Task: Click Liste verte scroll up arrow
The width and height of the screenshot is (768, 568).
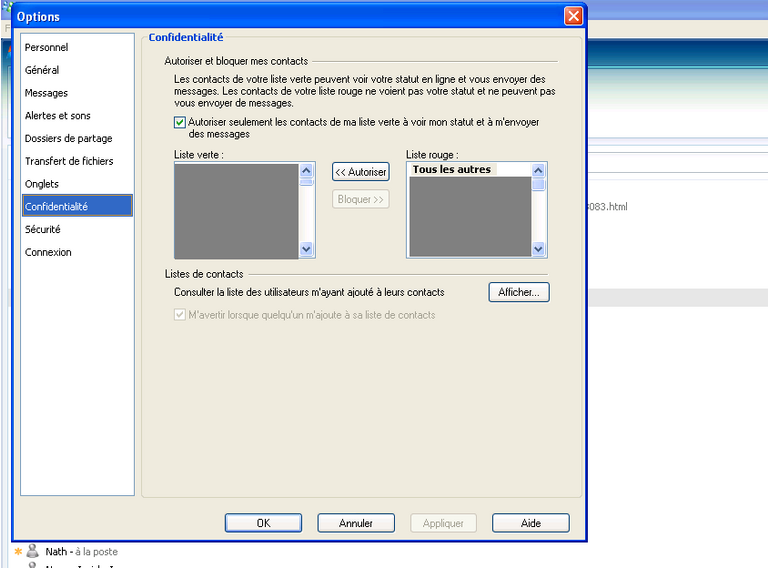Action: pyautogui.click(x=307, y=170)
